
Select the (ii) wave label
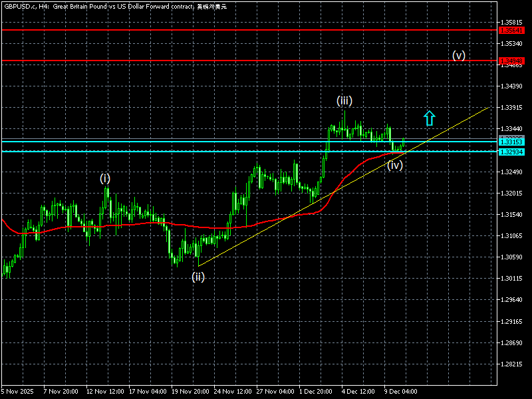pyautogui.click(x=198, y=277)
